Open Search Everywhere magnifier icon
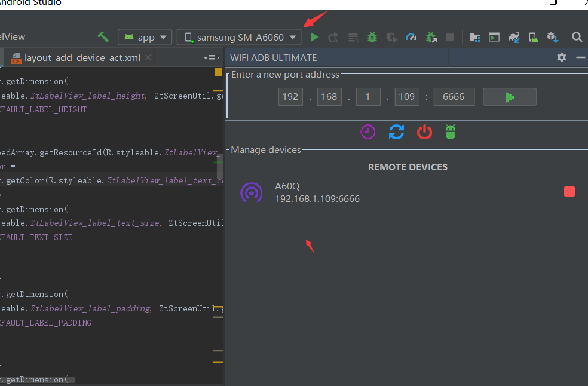 point(577,37)
